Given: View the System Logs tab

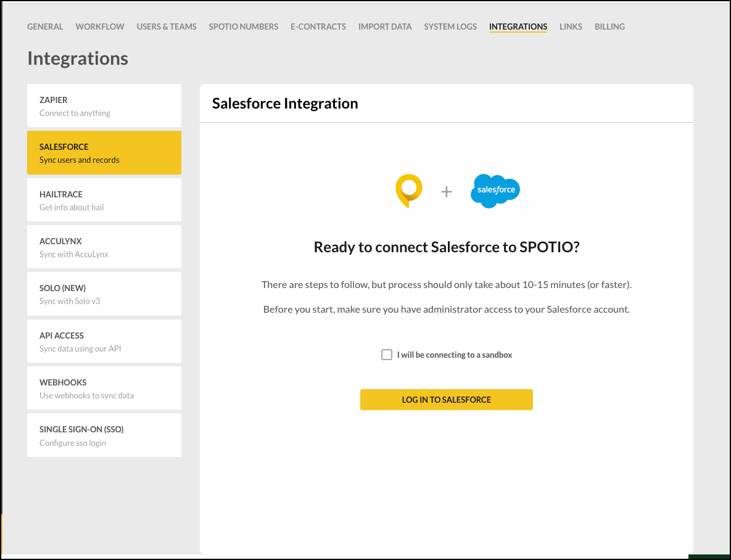Looking at the screenshot, I should (450, 27).
